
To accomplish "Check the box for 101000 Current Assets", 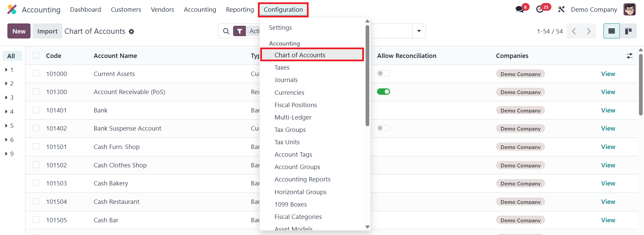I will pos(36,74).
